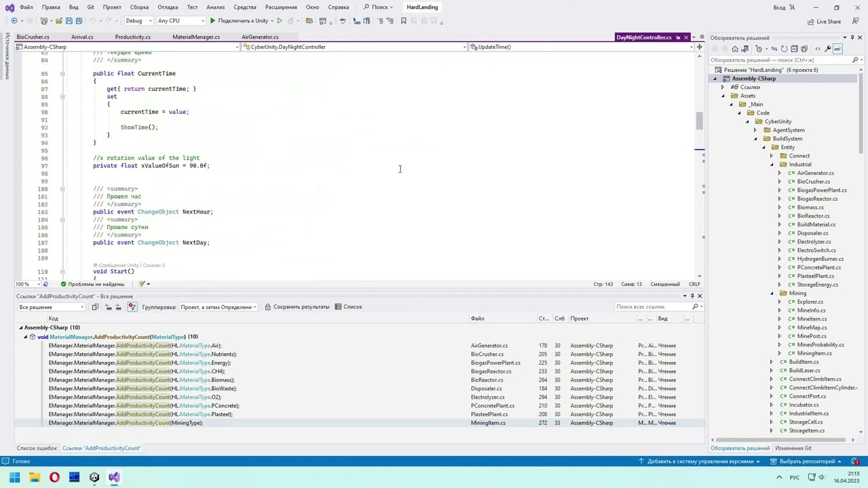Click the Вход sign-in link
The height and width of the screenshot is (488, 868).
pos(779,7)
